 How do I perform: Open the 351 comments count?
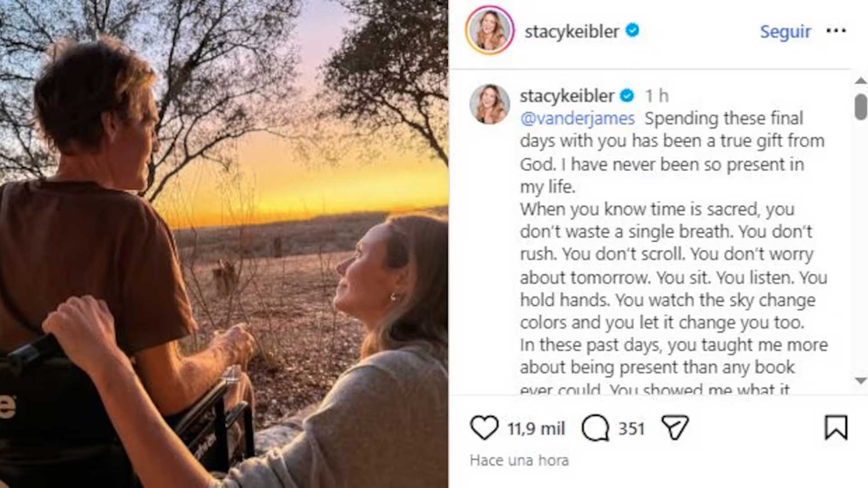[x=631, y=428]
